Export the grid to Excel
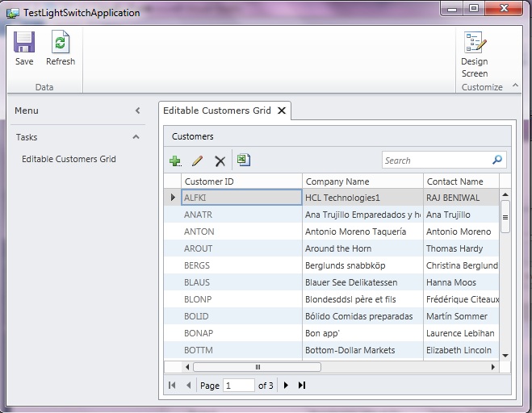 coord(244,160)
